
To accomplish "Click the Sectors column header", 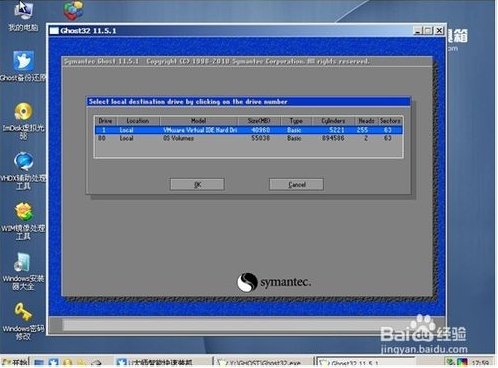I will pos(390,121).
